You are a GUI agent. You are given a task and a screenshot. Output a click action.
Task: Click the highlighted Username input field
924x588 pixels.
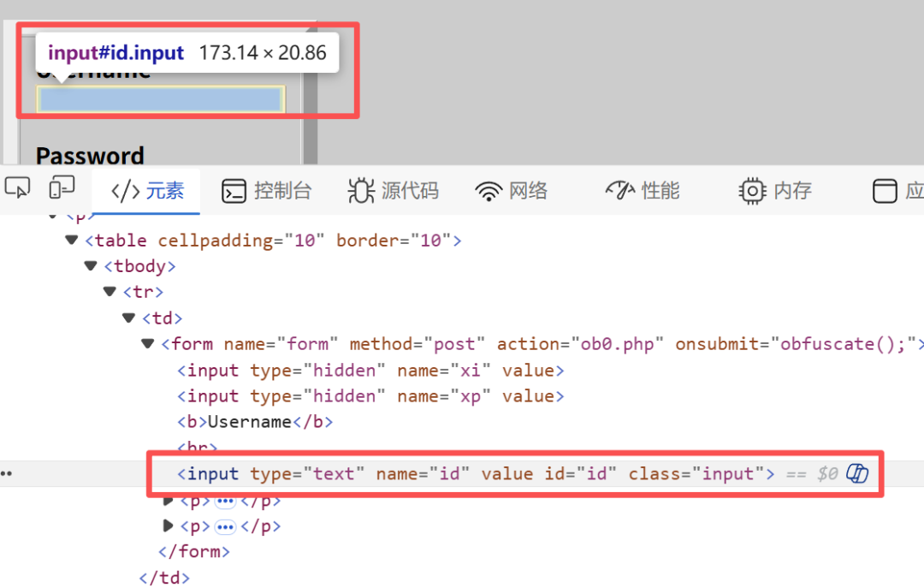click(161, 99)
